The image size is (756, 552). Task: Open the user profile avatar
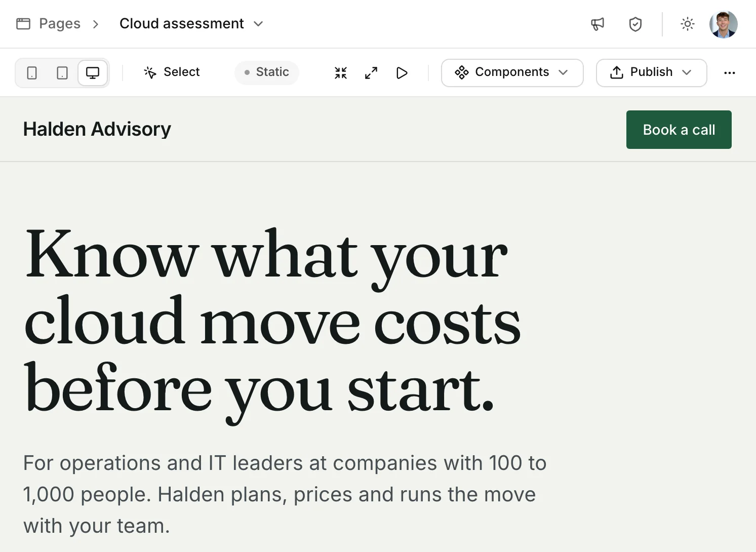point(723,24)
